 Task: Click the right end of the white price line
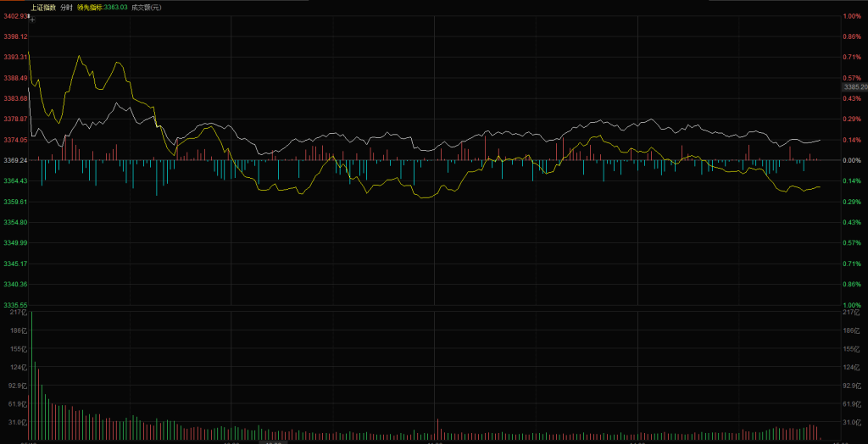click(x=820, y=140)
